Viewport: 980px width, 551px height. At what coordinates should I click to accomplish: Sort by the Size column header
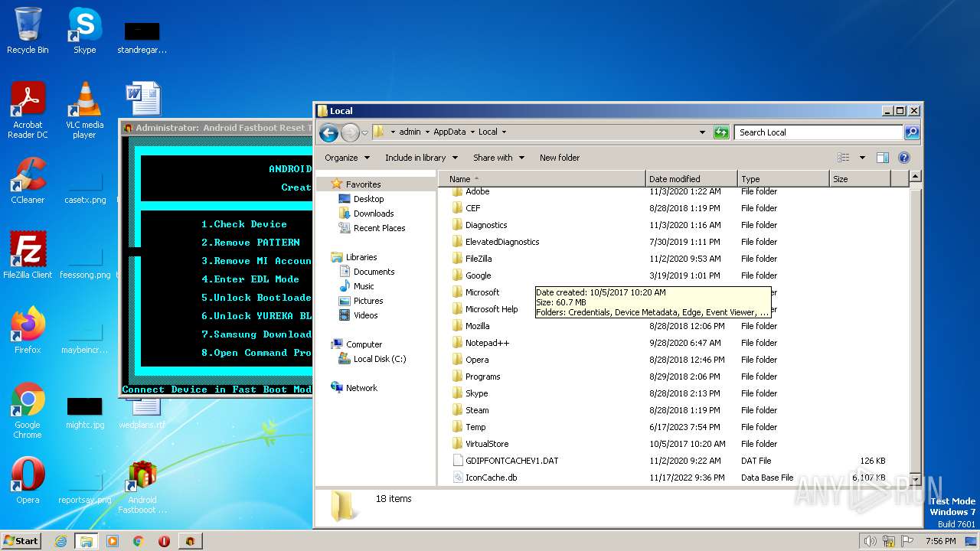pos(860,179)
